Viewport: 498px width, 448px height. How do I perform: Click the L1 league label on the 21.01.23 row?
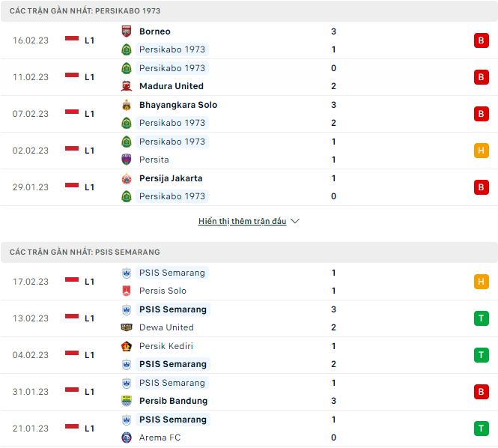(x=89, y=429)
